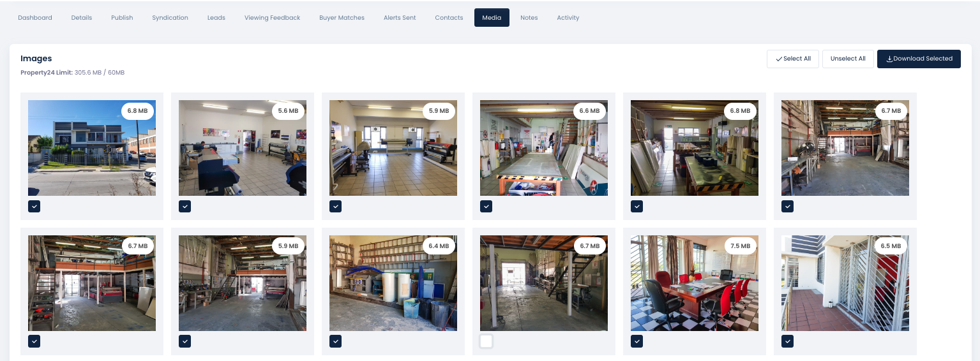Go to the Viewing Feedback tab

[x=272, y=18]
